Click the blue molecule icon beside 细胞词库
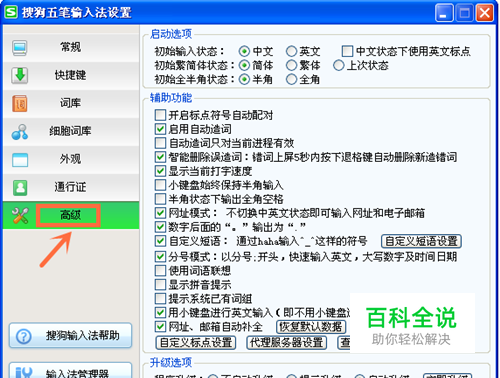 tap(20, 132)
